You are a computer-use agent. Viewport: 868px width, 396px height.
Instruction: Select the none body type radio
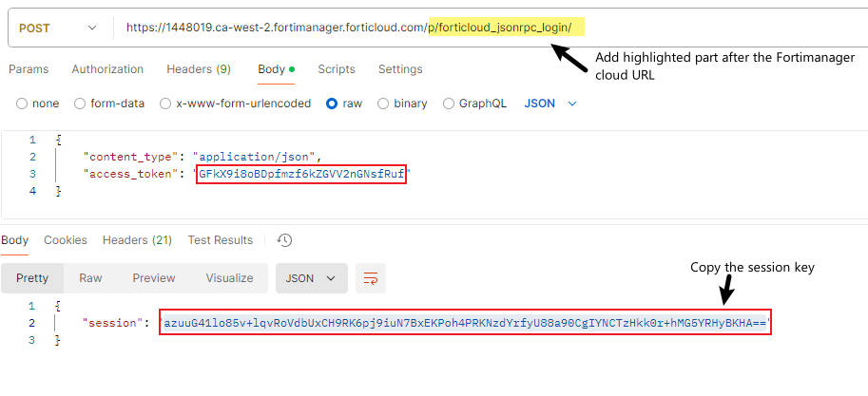pyautogui.click(x=23, y=104)
